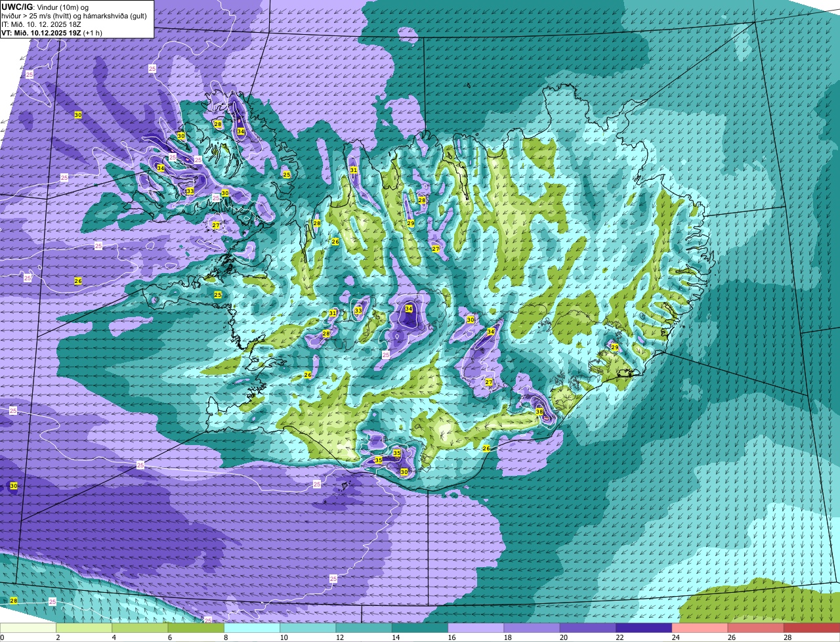Pick the 18–20 m/s purple legend swatch
This screenshot has height=642, width=840.
click(534, 628)
